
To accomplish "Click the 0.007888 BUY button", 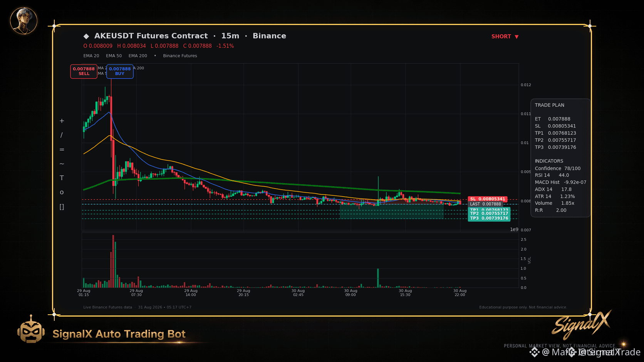I will pyautogui.click(x=120, y=71).
